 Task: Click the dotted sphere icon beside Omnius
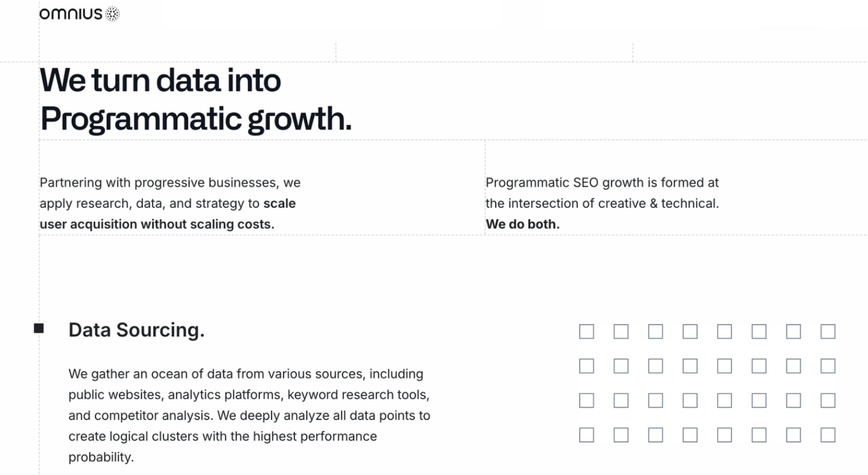pyautogui.click(x=113, y=14)
